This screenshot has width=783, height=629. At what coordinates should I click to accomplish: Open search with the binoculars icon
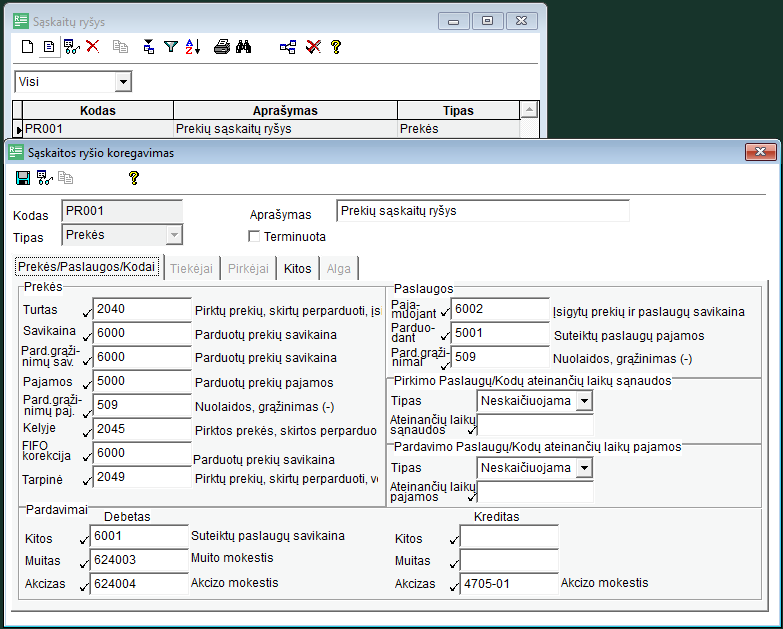(x=243, y=46)
